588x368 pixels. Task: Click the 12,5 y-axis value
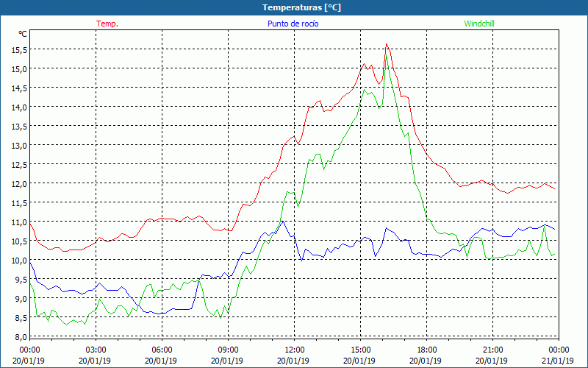pos(19,164)
